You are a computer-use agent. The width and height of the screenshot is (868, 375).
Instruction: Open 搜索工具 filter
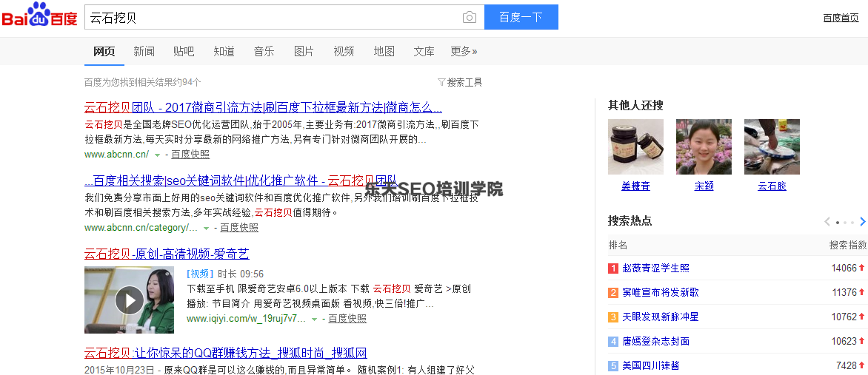[x=460, y=82]
